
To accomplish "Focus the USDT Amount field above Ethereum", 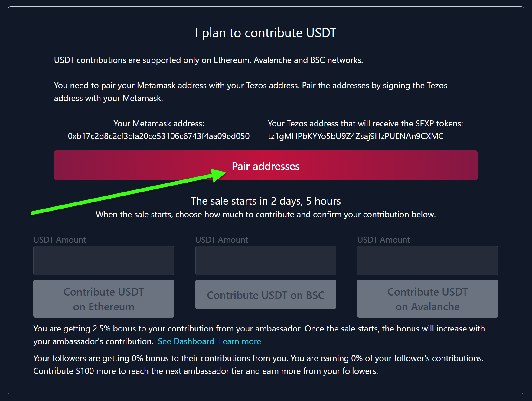I will [104, 260].
